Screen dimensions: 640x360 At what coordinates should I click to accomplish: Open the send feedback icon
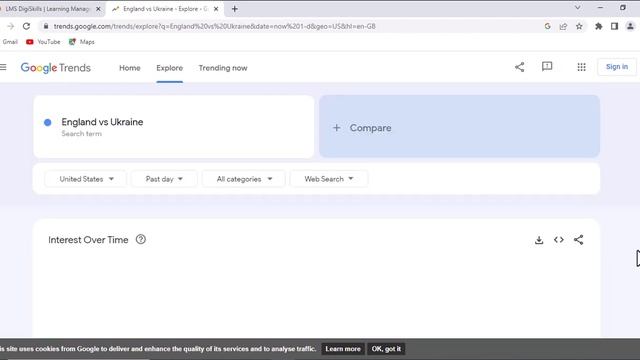547,67
